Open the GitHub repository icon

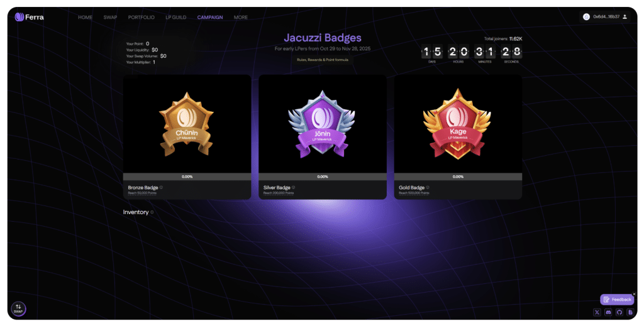(619, 312)
